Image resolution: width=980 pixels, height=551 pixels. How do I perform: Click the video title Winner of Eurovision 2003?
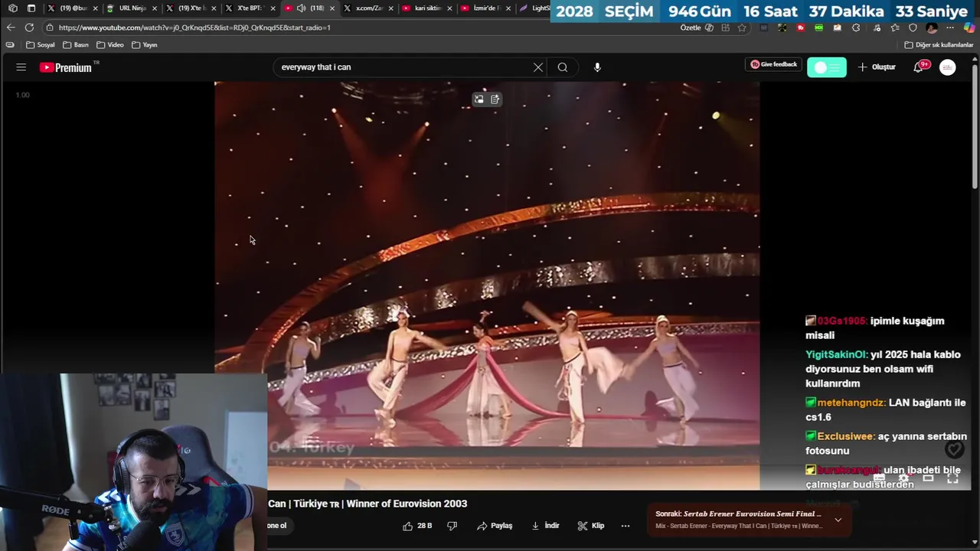[x=367, y=504]
